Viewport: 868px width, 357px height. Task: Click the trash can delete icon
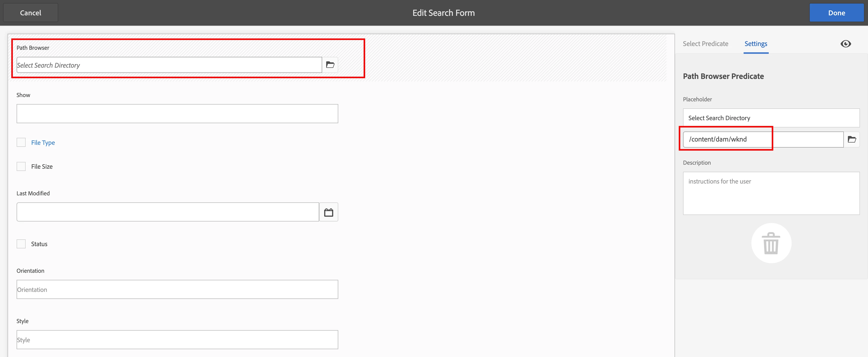click(x=771, y=243)
